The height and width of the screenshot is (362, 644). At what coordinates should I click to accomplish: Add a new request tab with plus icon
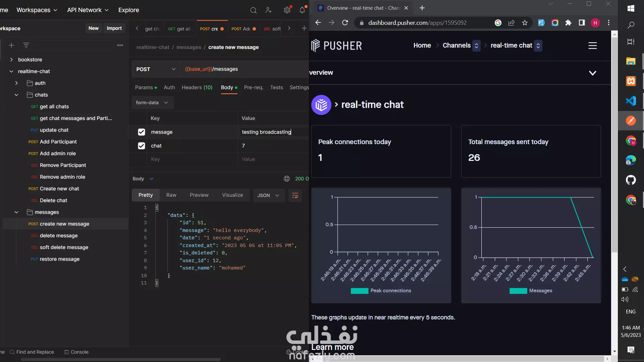coord(304,28)
